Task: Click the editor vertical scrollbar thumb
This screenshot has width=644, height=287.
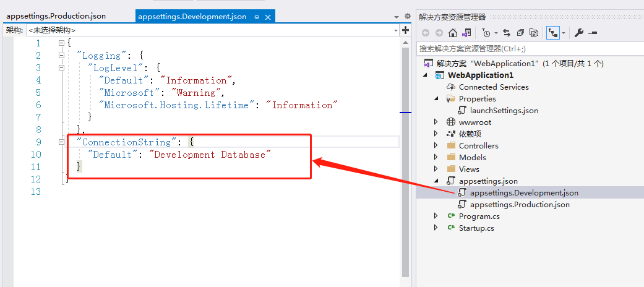Action: [x=405, y=162]
